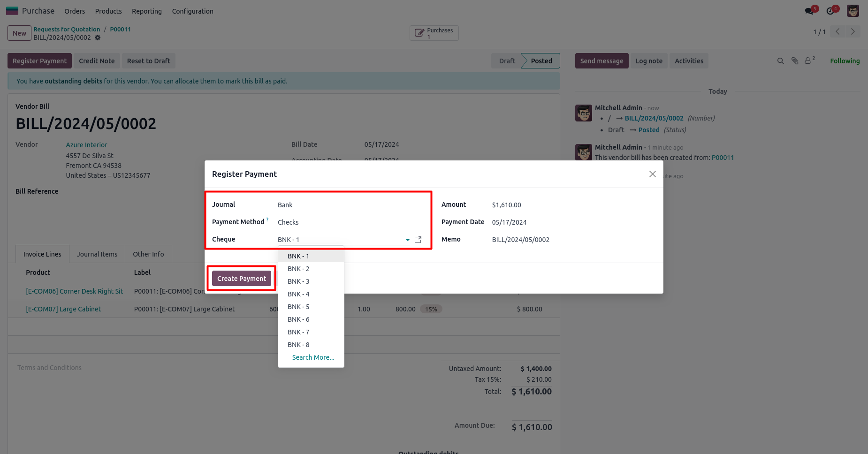Switch to Other Info tab
The image size is (868, 454).
(x=148, y=254)
